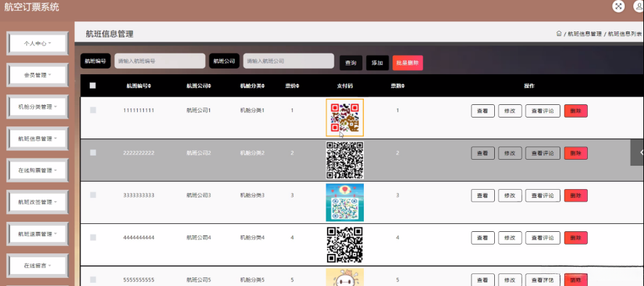Sort by the 票价 column arrows
The height and width of the screenshot is (286, 644).
click(x=298, y=86)
